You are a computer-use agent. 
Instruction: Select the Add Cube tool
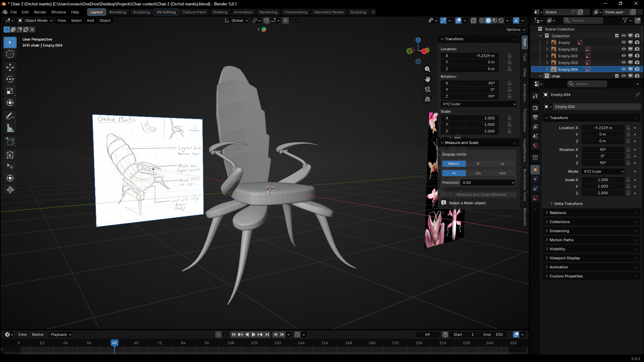point(10,142)
